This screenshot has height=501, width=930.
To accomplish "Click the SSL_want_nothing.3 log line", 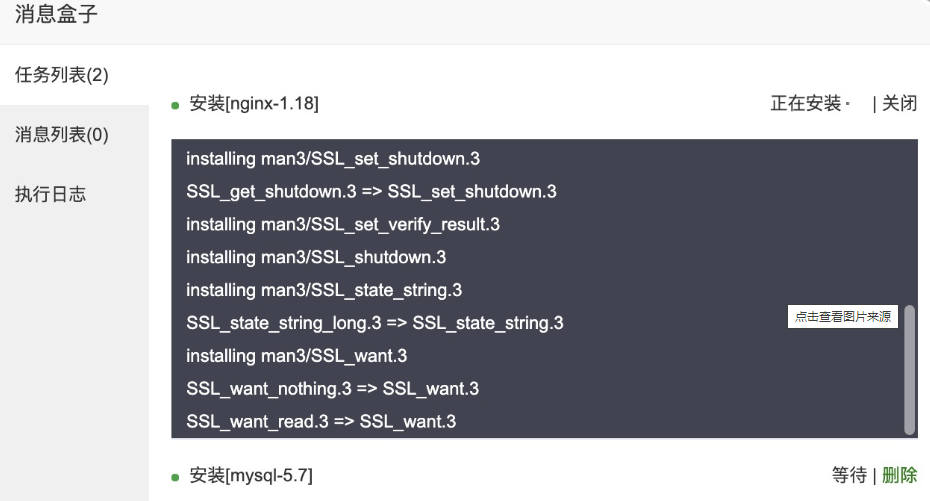I will 332,388.
